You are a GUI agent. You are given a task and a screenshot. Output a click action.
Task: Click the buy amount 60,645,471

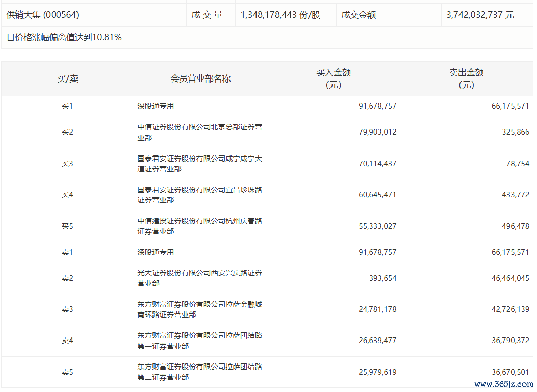(x=377, y=195)
